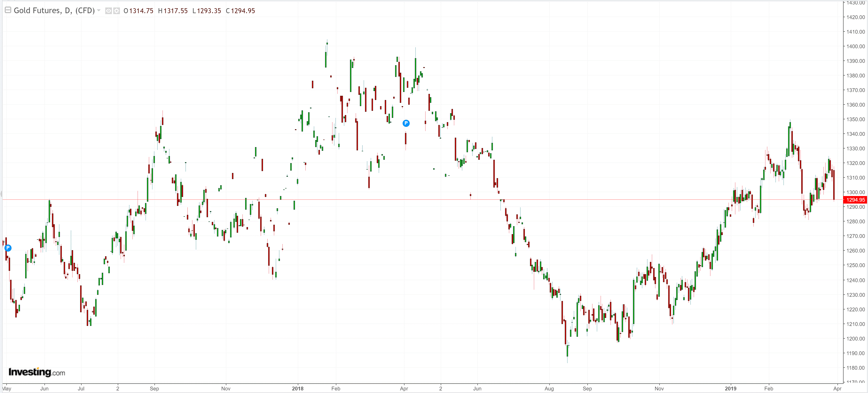Collapse the Gold Futures legend box
This screenshot has width=868, height=393.
[x=8, y=10]
